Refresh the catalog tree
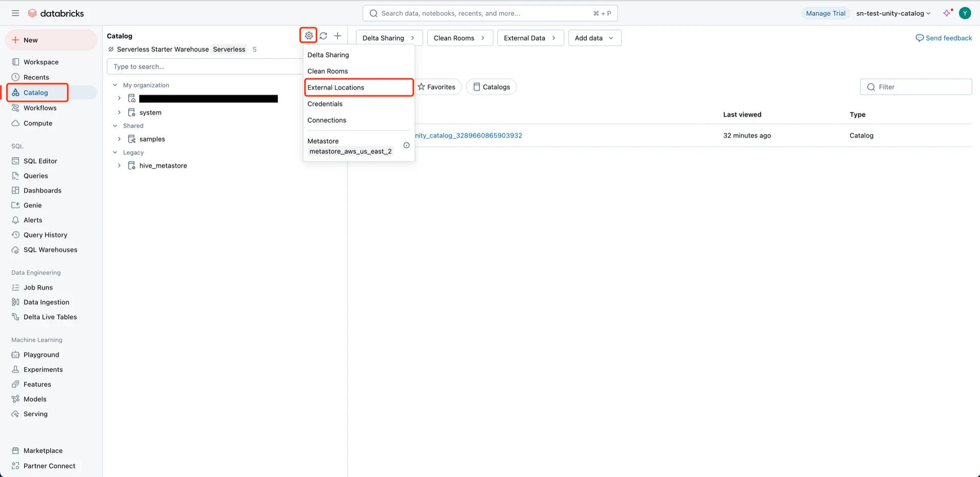Screen dimensions: 980x477 (324, 36)
